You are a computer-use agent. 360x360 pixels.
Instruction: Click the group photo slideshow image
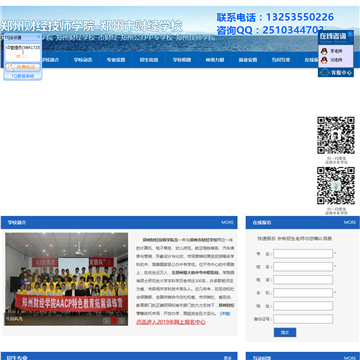click(66, 279)
